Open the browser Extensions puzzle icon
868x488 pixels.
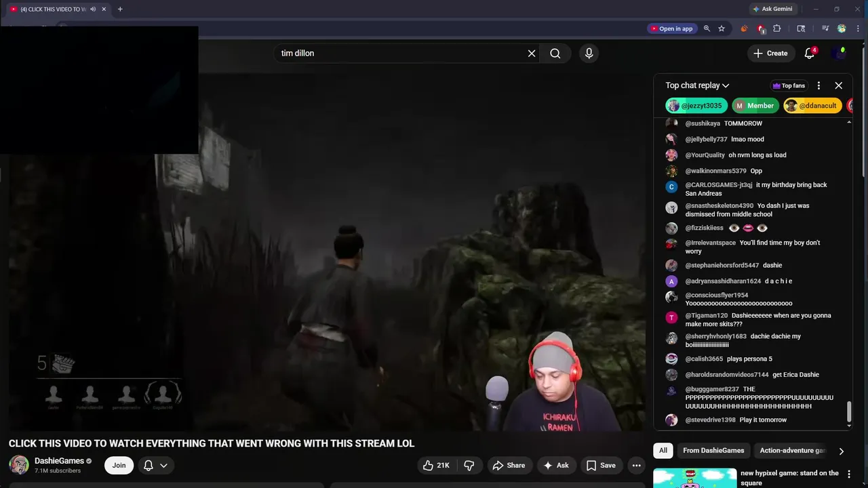click(x=777, y=28)
